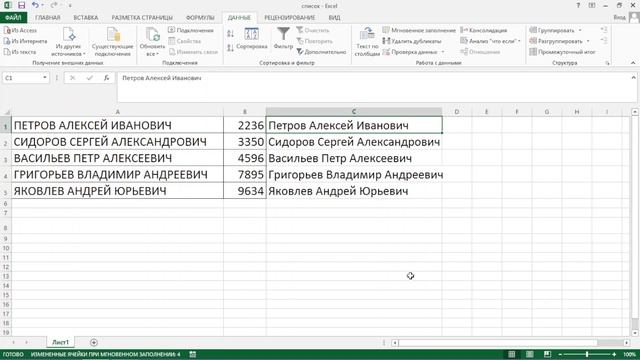Open Существующие подключения
The width and height of the screenshot is (640, 360).
(x=113, y=42)
